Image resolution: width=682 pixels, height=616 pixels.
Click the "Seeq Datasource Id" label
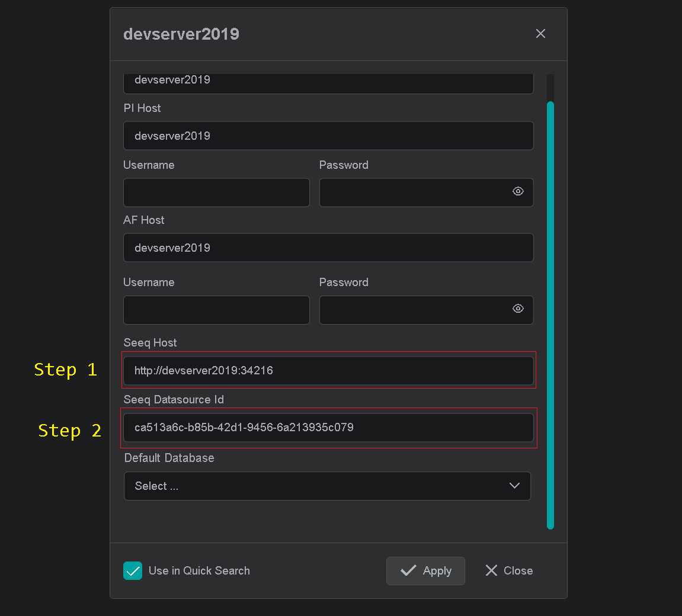coord(174,399)
